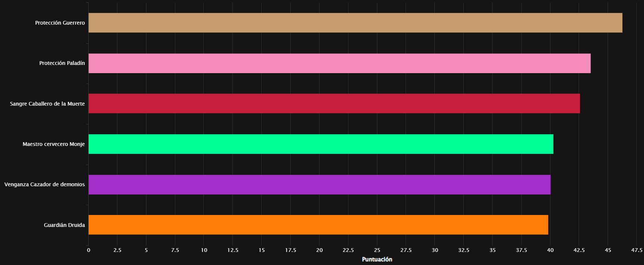Click the '45' axis tick value
The image size is (644, 265).
click(x=608, y=250)
